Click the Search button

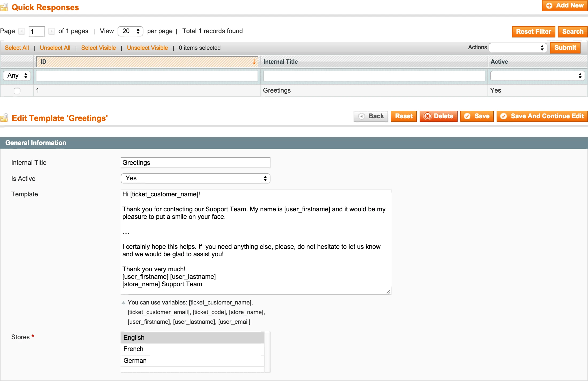click(x=572, y=32)
